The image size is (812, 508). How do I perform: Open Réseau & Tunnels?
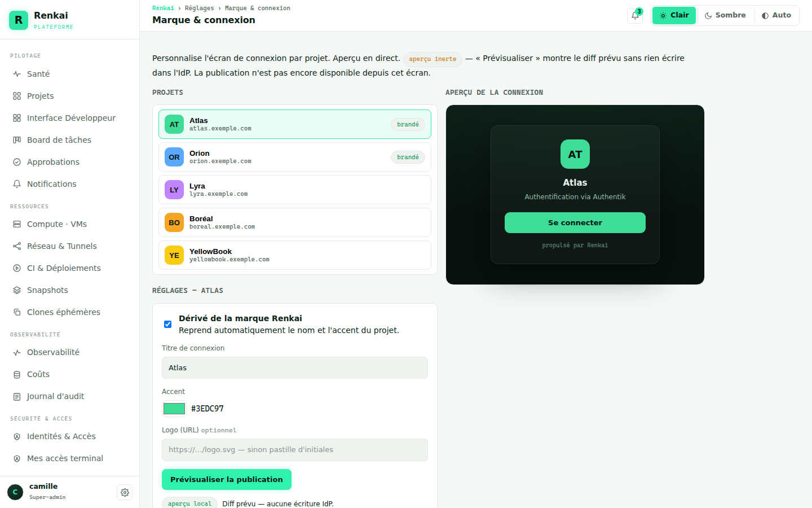tap(69, 246)
